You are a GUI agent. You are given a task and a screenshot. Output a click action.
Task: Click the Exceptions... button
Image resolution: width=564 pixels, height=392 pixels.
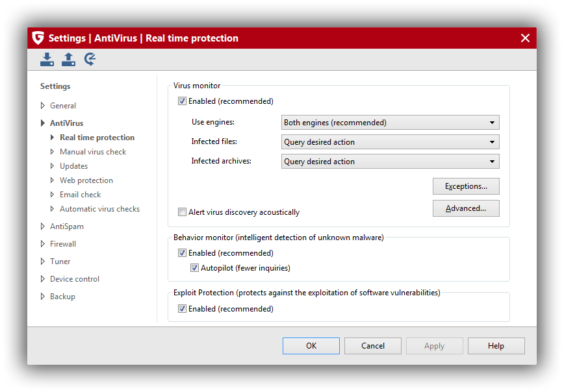466,186
